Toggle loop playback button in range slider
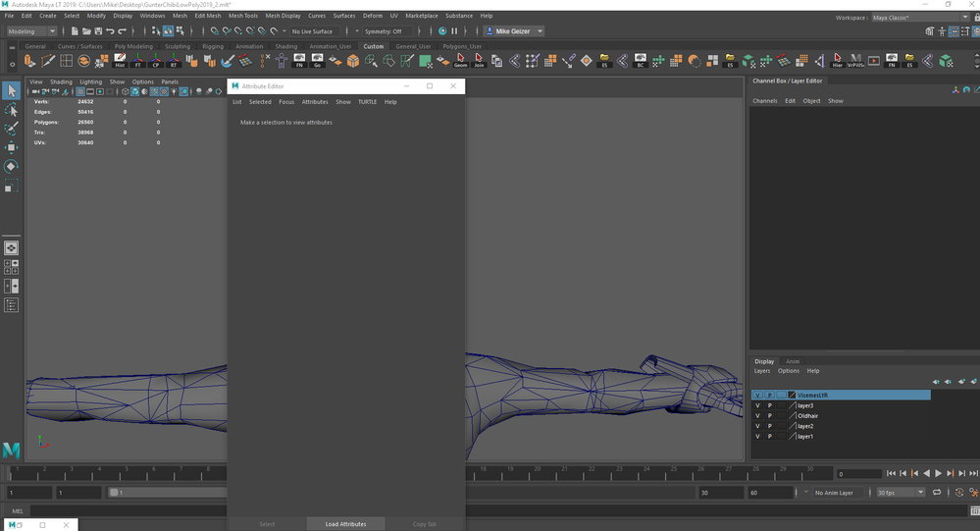This screenshot has width=980, height=531. (936, 492)
